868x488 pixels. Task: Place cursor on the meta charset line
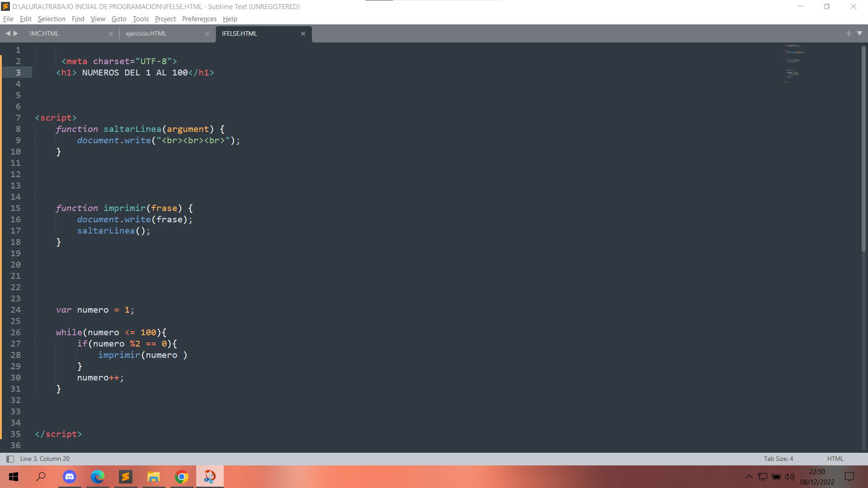pos(119,61)
